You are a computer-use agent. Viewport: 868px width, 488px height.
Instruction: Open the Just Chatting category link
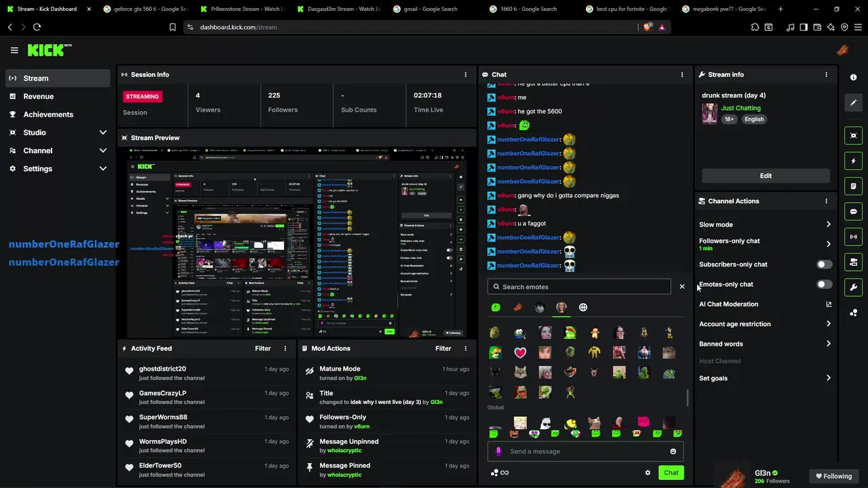[741, 108]
